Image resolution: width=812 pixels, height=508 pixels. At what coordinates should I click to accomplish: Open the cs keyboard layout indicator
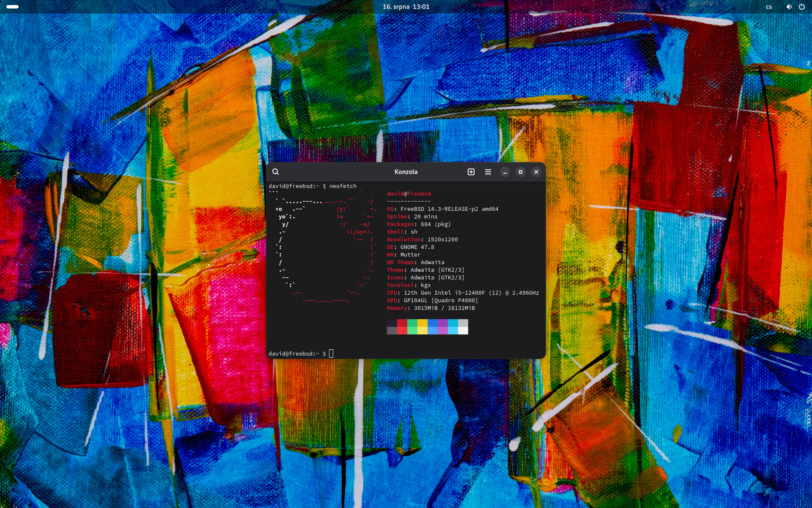(x=769, y=7)
